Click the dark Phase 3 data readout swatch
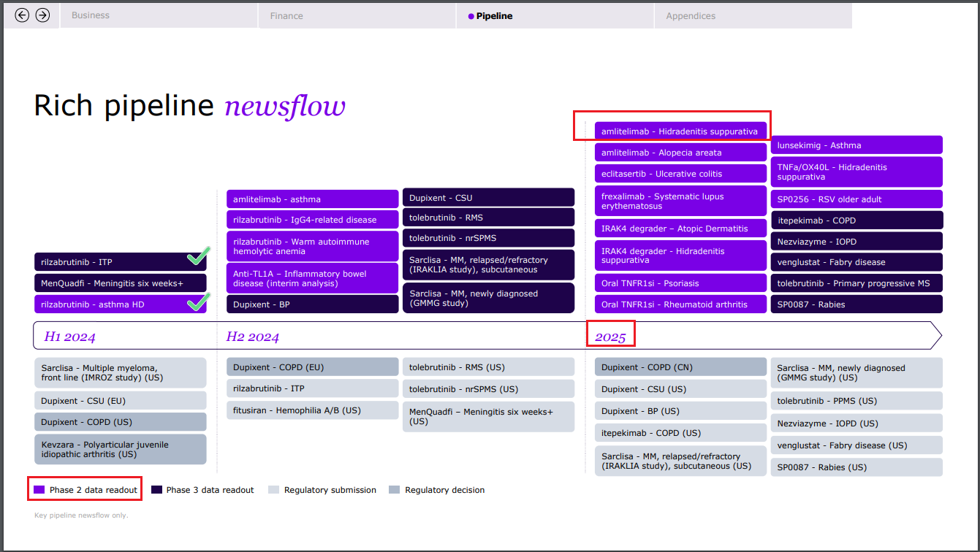The image size is (980, 552). pos(156,490)
